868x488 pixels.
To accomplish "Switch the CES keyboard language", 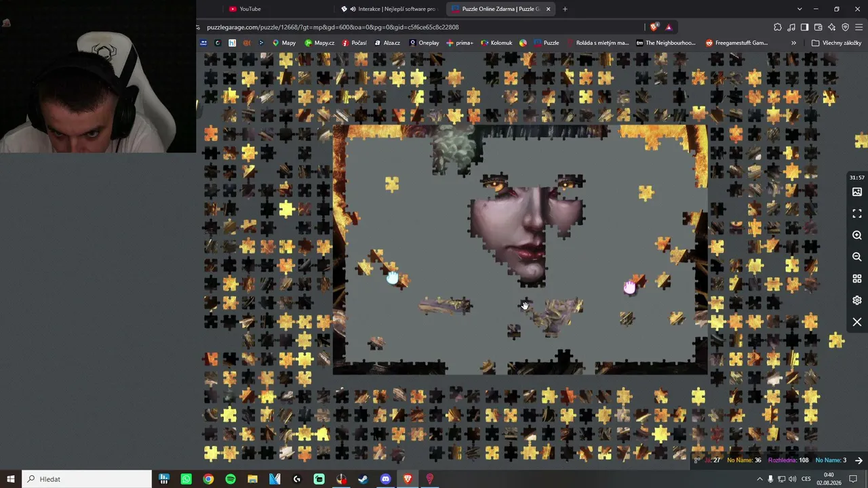I will pyautogui.click(x=805, y=479).
